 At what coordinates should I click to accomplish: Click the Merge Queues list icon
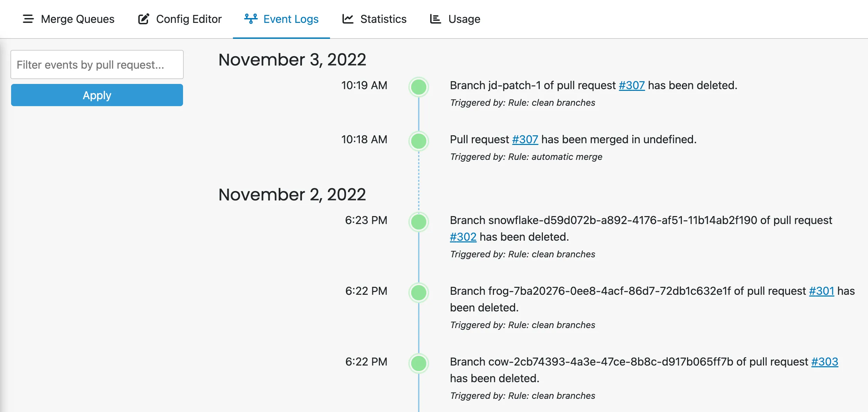pos(28,19)
